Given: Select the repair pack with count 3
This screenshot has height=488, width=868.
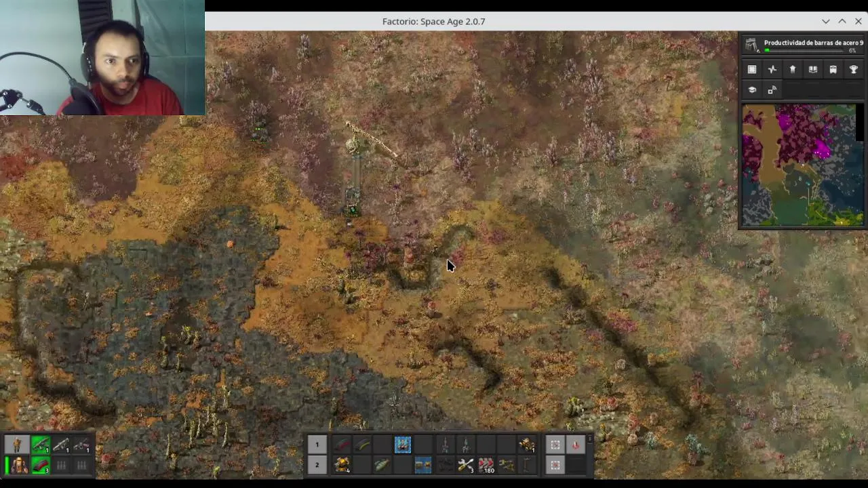Looking at the screenshot, I should tap(465, 465).
